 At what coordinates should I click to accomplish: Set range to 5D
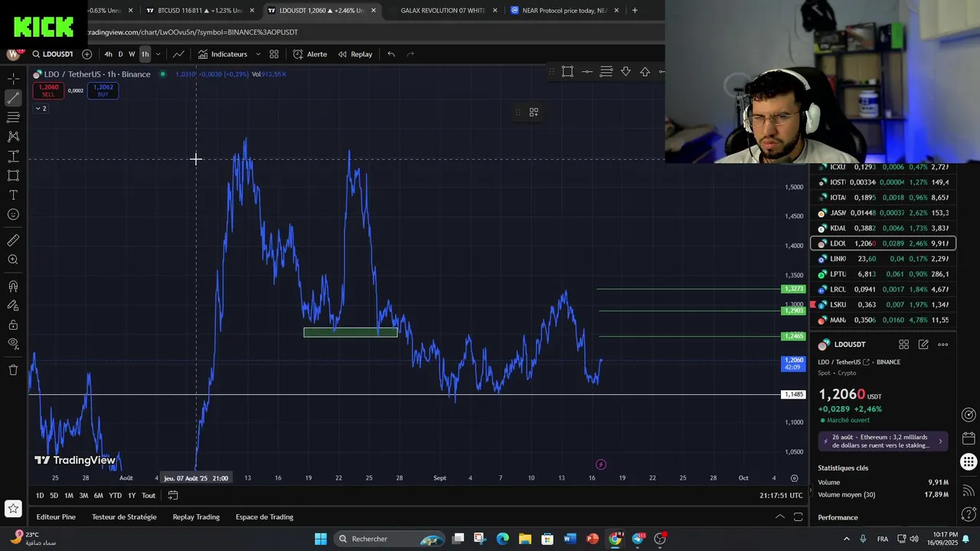[x=54, y=496]
